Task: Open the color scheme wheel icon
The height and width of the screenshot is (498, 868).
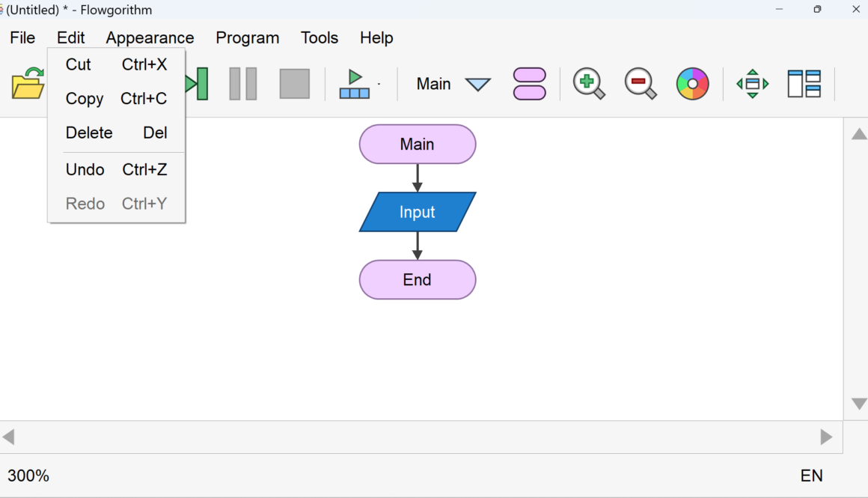Action: [692, 84]
